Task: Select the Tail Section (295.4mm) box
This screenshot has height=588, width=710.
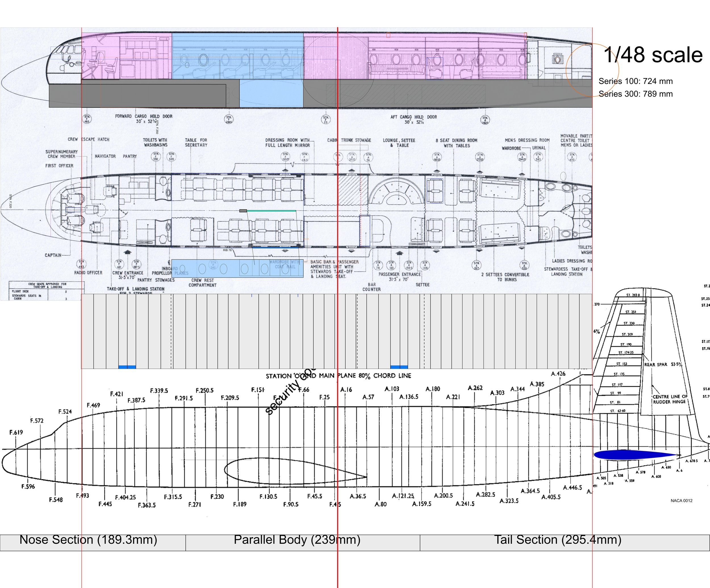Action: point(565,543)
